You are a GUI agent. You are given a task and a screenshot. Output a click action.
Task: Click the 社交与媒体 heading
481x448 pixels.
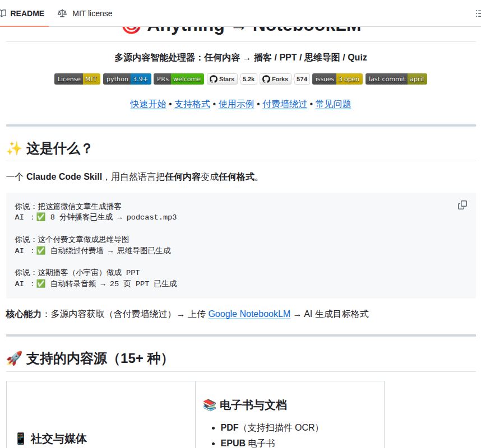point(59,438)
